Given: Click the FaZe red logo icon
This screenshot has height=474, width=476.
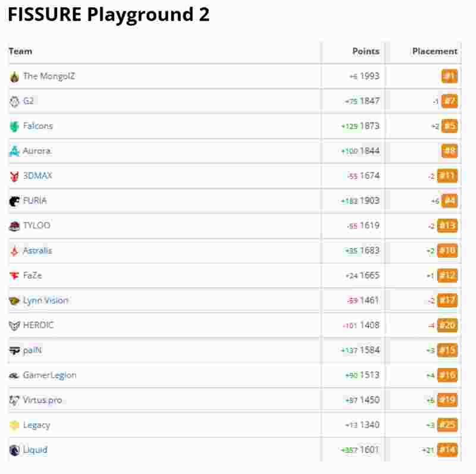Looking at the screenshot, I should coord(14,275).
